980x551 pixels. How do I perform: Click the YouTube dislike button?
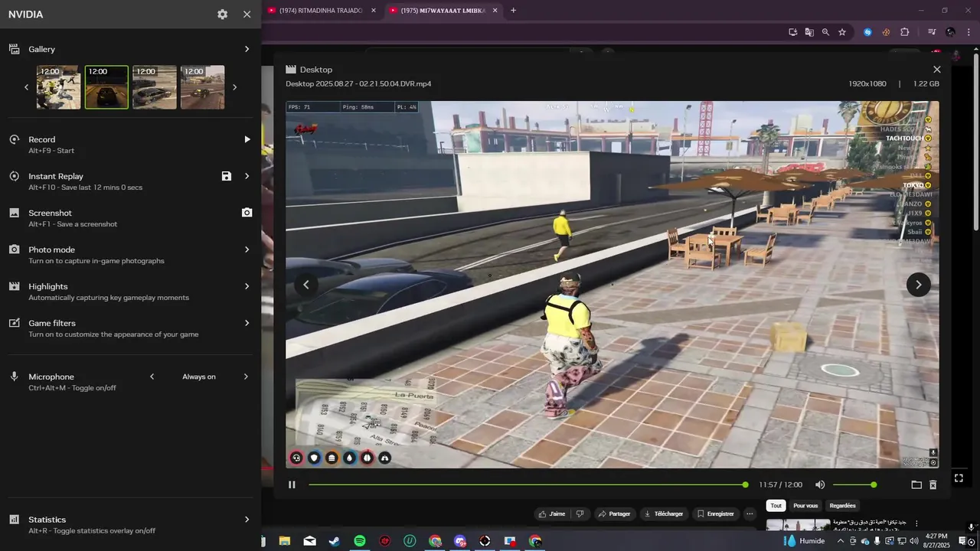tap(580, 514)
